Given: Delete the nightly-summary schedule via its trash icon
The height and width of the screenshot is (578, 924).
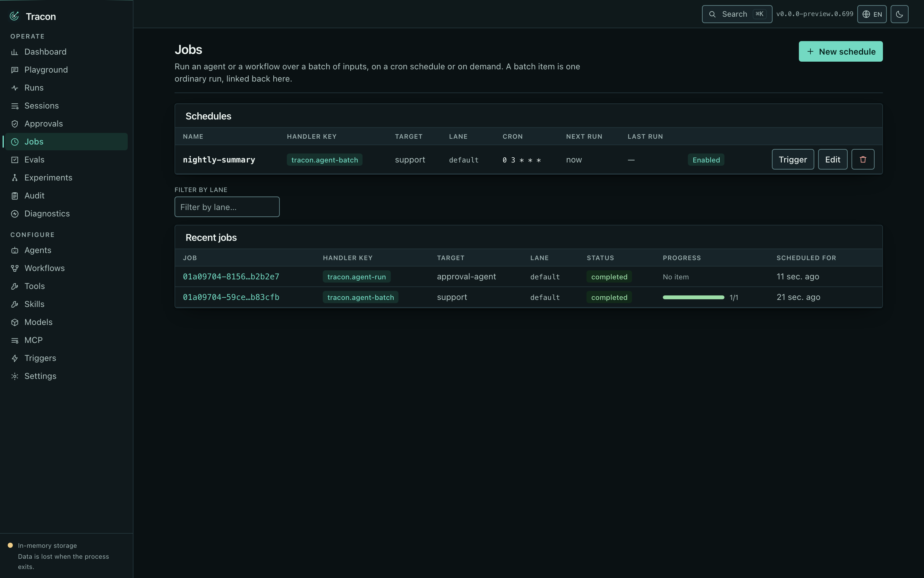Looking at the screenshot, I should pos(862,159).
